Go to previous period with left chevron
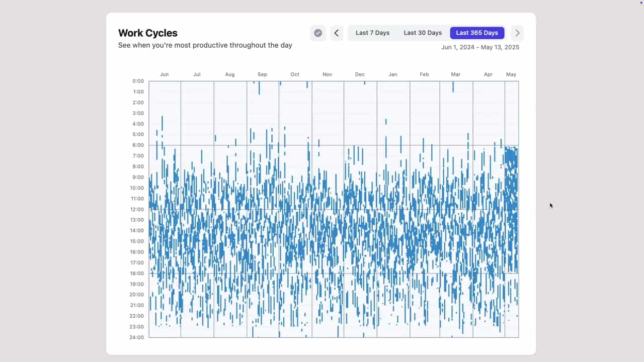Screen dimensions: 644x362 [x=337, y=33]
